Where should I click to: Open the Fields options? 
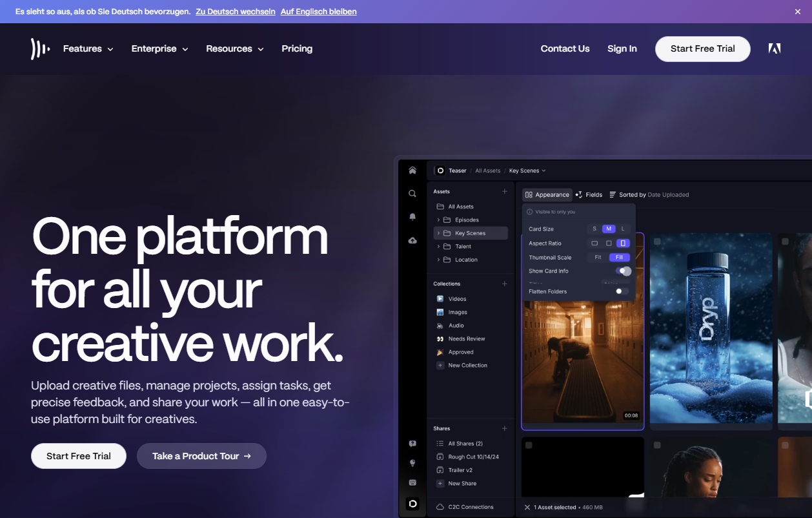589,194
